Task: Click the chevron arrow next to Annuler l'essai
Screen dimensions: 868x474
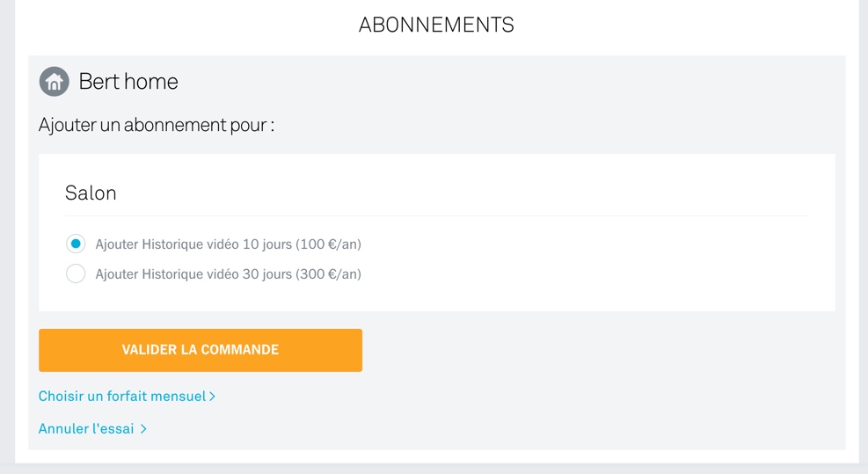Action: tap(143, 429)
